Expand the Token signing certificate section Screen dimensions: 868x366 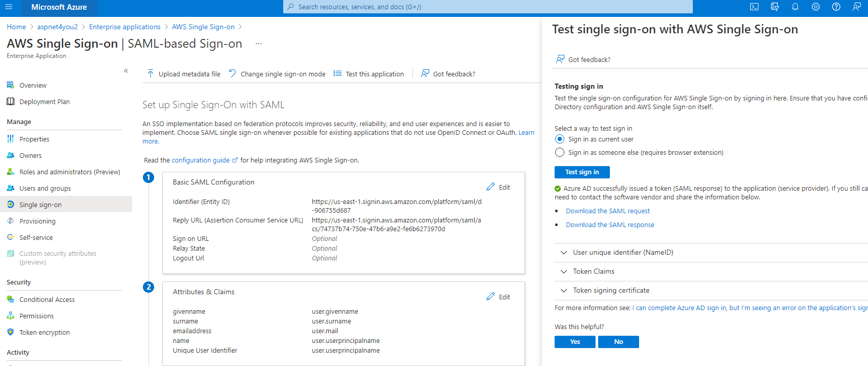click(711, 291)
